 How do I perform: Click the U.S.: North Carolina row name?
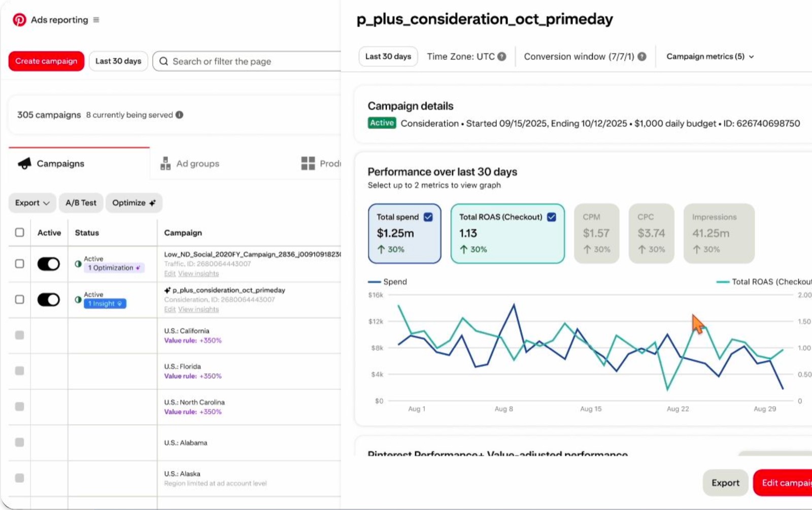(x=194, y=402)
